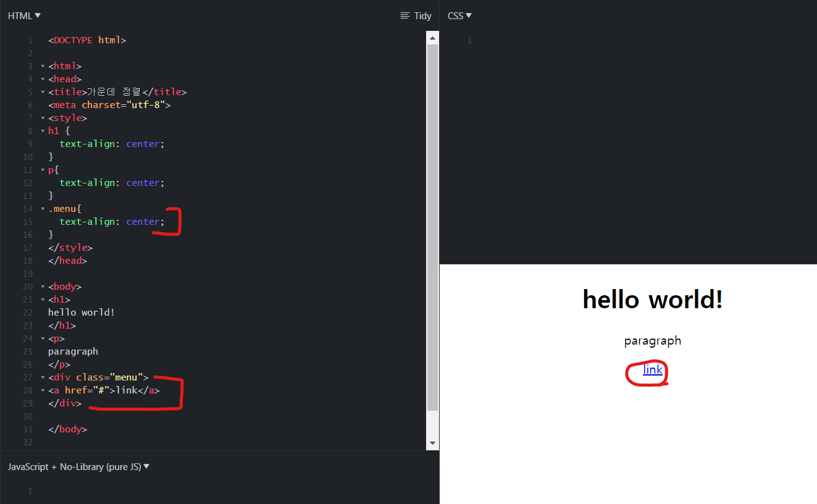Click the 'hello world!' heading in preview
Image resolution: width=817 pixels, height=504 pixels.
click(x=653, y=300)
